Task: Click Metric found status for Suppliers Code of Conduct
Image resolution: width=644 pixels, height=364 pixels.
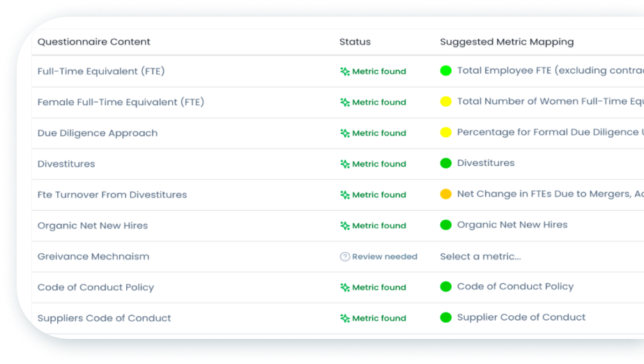Action: pyautogui.click(x=379, y=319)
